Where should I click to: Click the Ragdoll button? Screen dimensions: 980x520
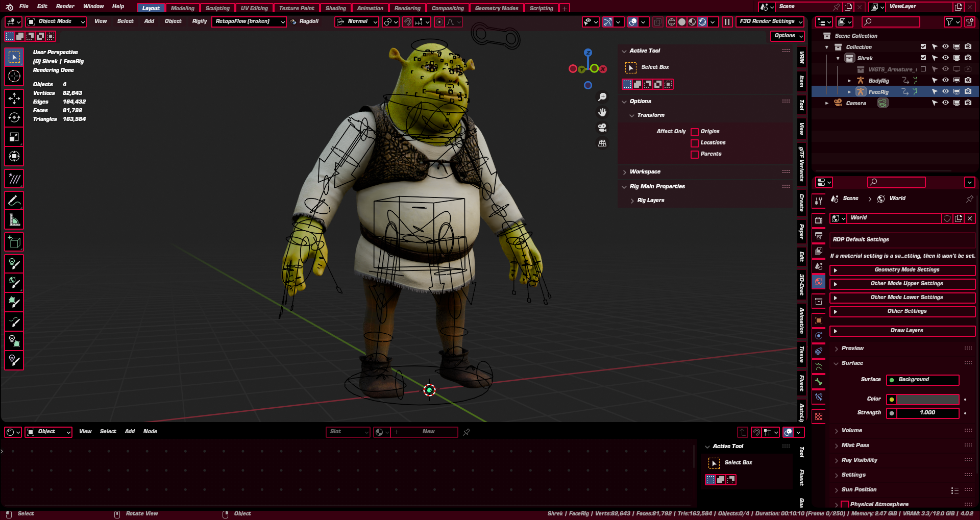click(305, 21)
